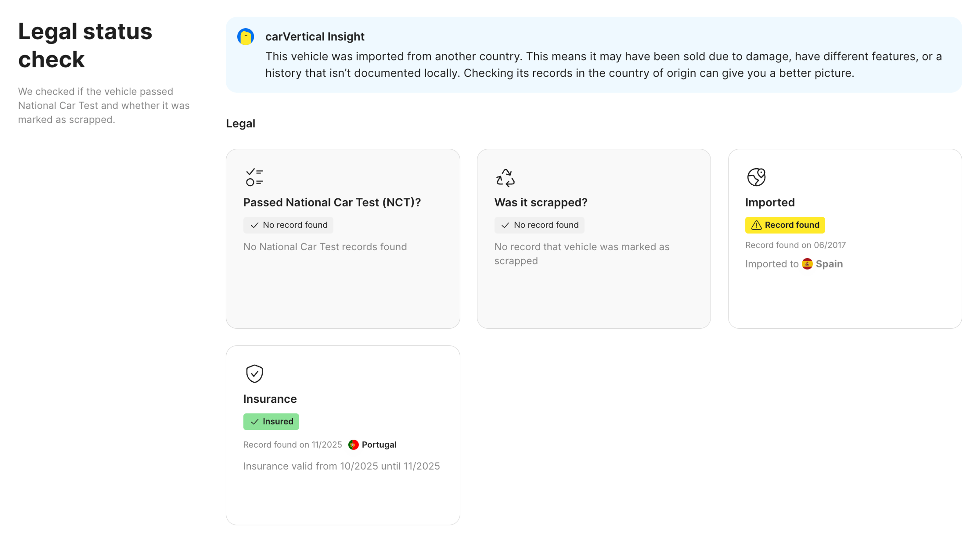Click the checkmark inside the Insured badge
Viewport: 980px width, 536px height.
click(254, 422)
